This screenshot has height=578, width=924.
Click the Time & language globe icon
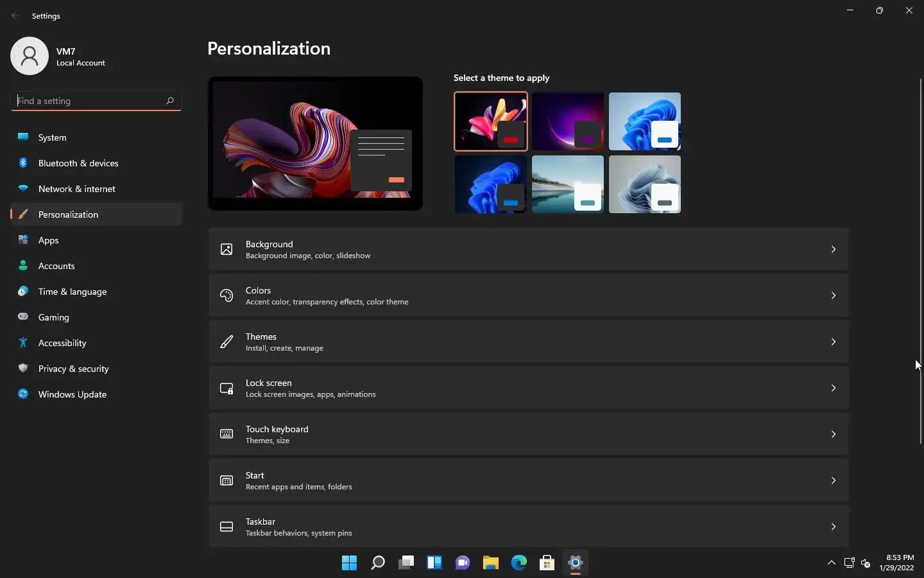coord(23,291)
